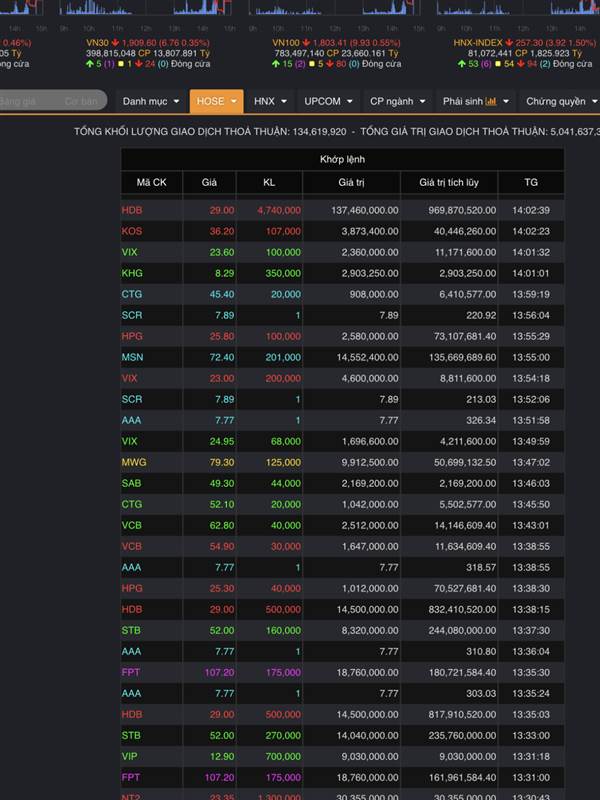Open the CP ngành menu
600x800 pixels.
click(x=395, y=101)
